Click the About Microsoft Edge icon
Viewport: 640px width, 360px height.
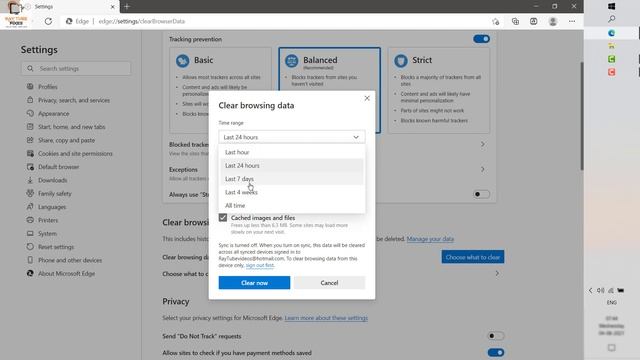click(30, 273)
